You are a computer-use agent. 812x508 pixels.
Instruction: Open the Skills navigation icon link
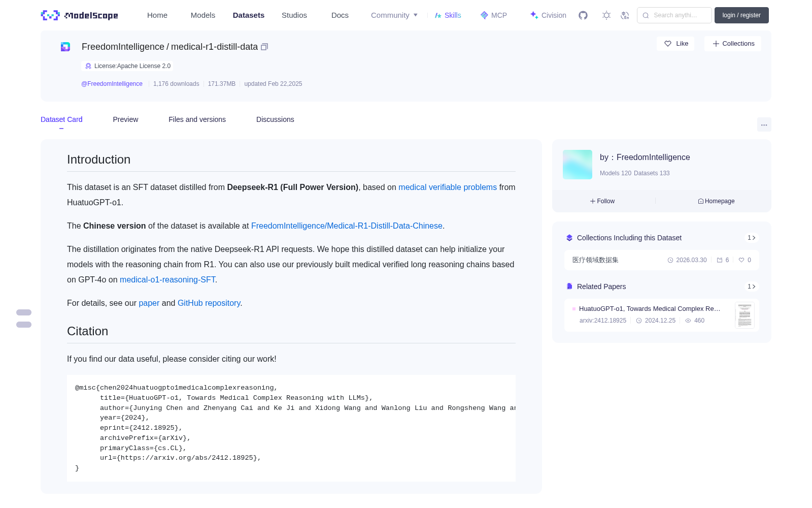click(448, 15)
